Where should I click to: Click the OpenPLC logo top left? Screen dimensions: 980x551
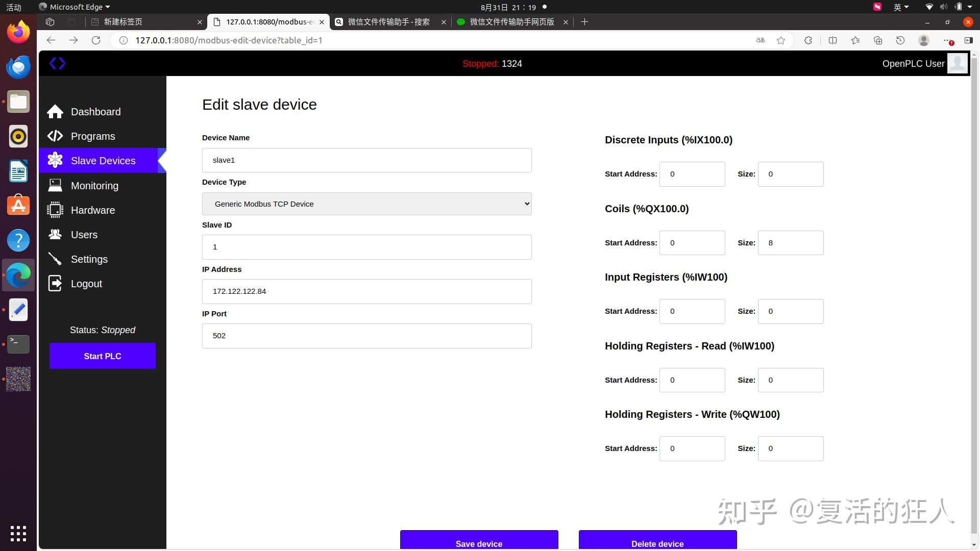[58, 63]
